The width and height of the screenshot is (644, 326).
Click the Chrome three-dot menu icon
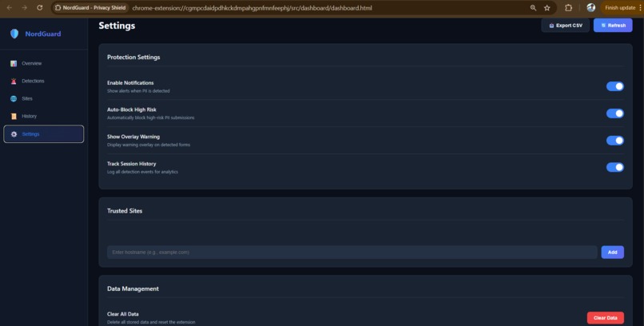[640, 8]
